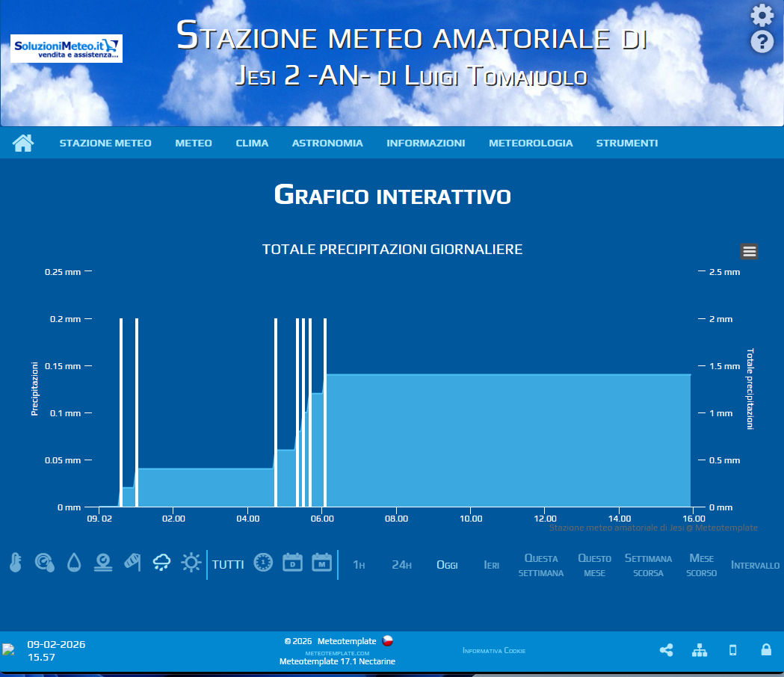
Task: Click the 24H time range button
Action: click(401, 565)
